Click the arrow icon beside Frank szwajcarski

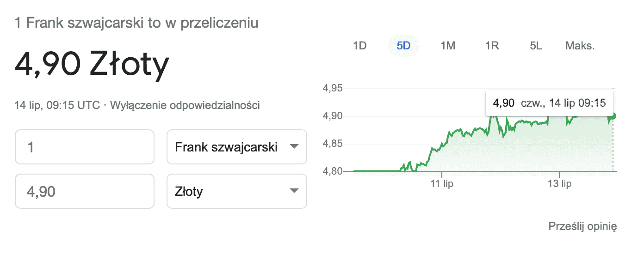coord(293,147)
